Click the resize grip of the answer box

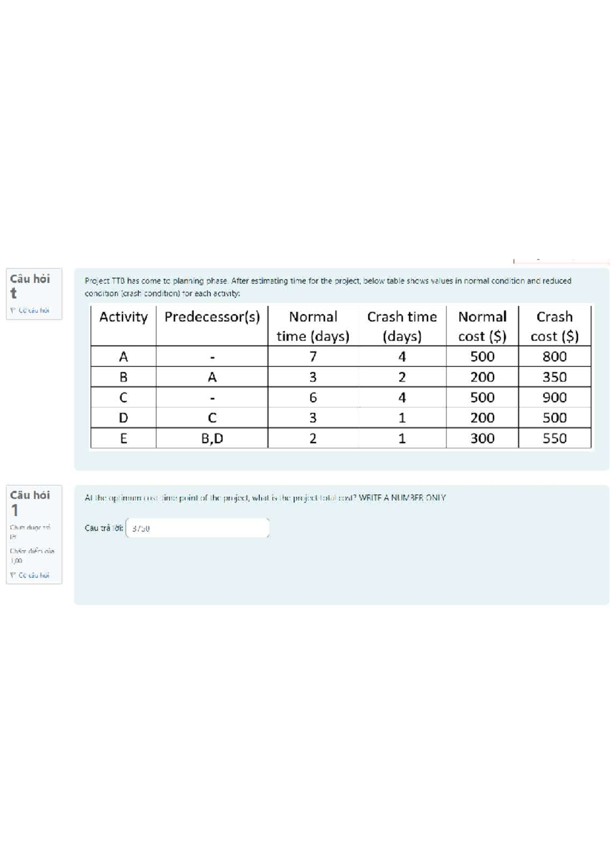[268, 535]
